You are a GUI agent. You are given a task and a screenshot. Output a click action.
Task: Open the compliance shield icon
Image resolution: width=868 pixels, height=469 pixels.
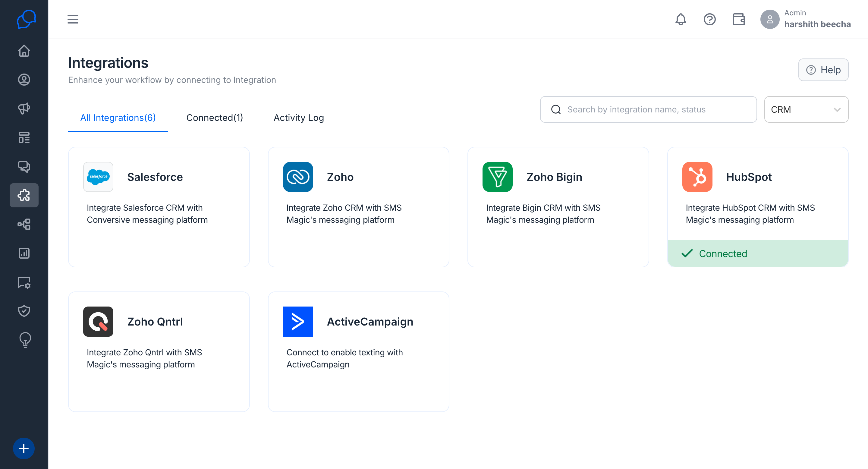click(24, 311)
